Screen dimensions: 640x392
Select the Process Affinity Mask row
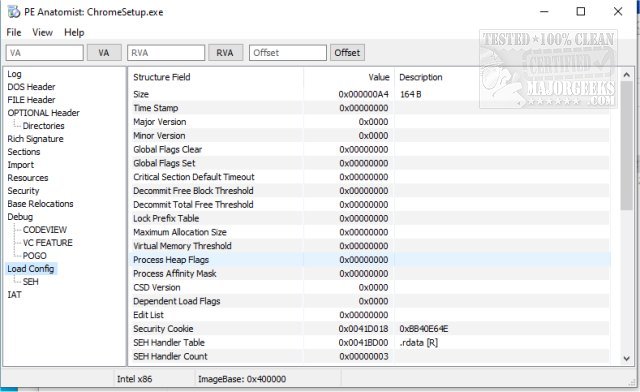pos(370,274)
